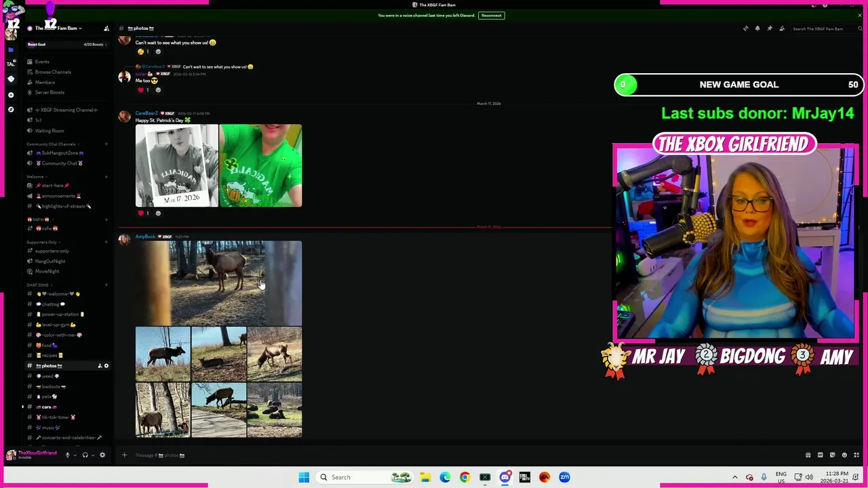Toggle heart reaction on 'Me too' message
The image size is (868, 488).
(x=144, y=90)
